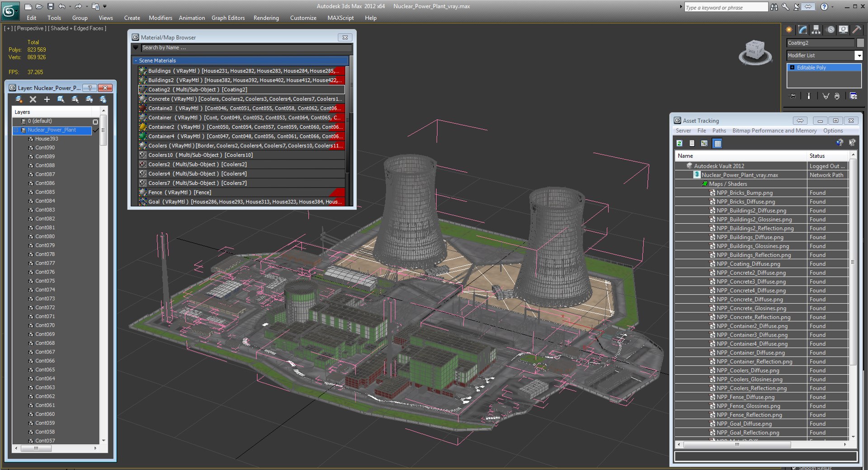Image resolution: width=868 pixels, height=470 pixels.
Task: Click the Name column header in Asset Tracking
Action: tap(741, 156)
